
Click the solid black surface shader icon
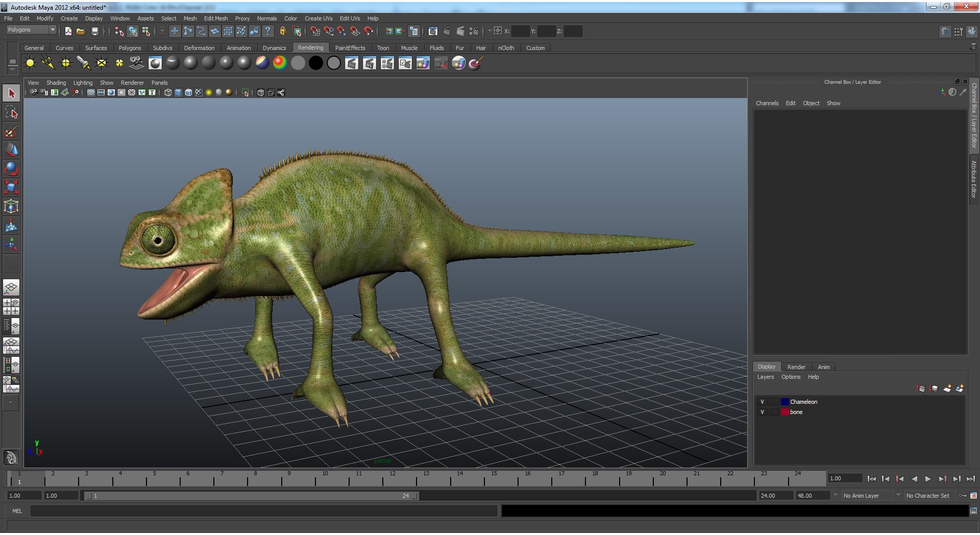(315, 63)
